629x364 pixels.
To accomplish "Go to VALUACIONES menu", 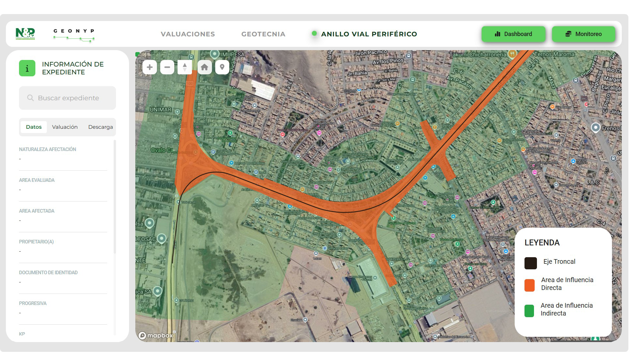I will click(188, 34).
